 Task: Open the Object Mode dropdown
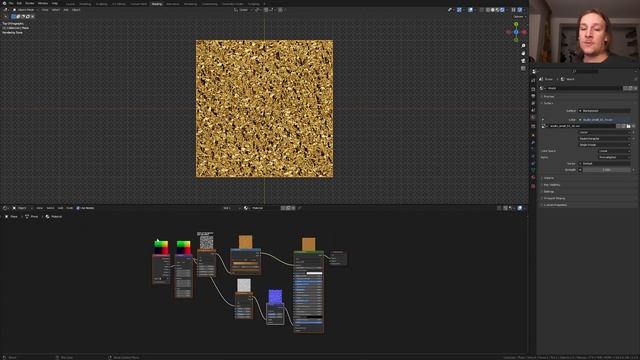coord(25,10)
